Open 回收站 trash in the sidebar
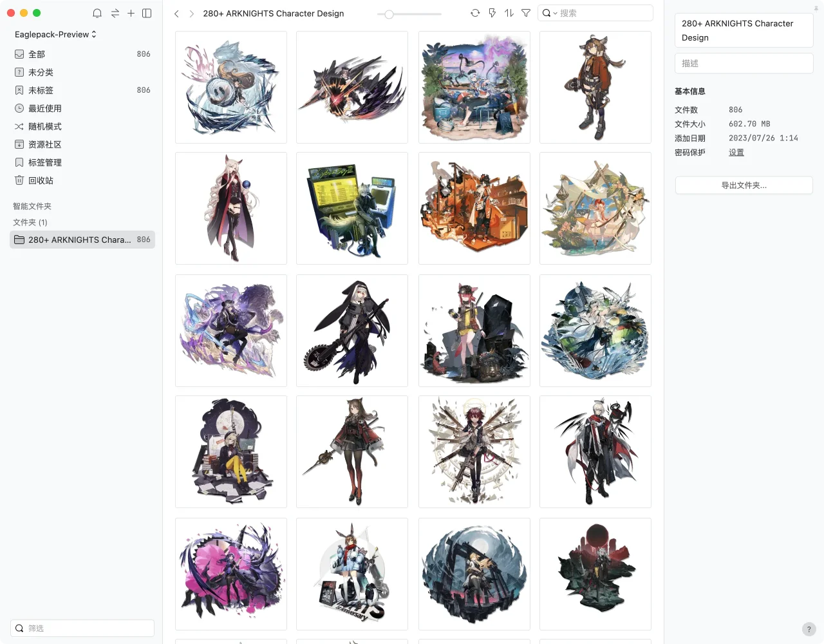Screen dimensions: 824x644 [82, 180]
